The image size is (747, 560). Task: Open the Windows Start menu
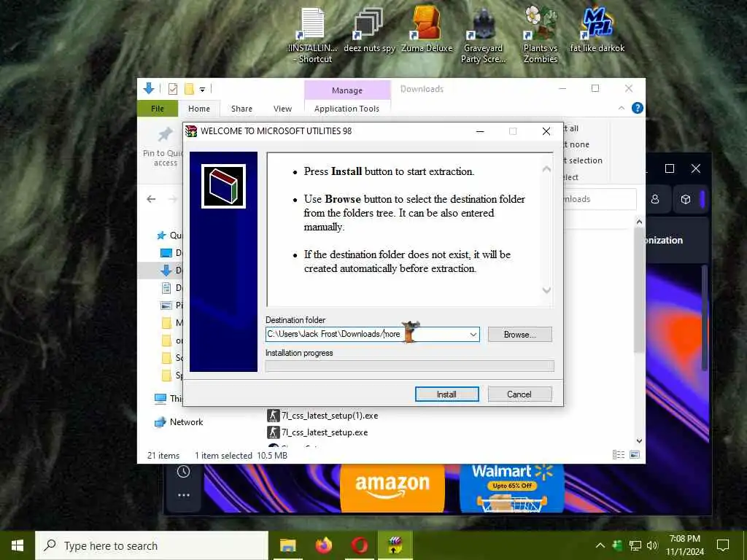point(18,545)
